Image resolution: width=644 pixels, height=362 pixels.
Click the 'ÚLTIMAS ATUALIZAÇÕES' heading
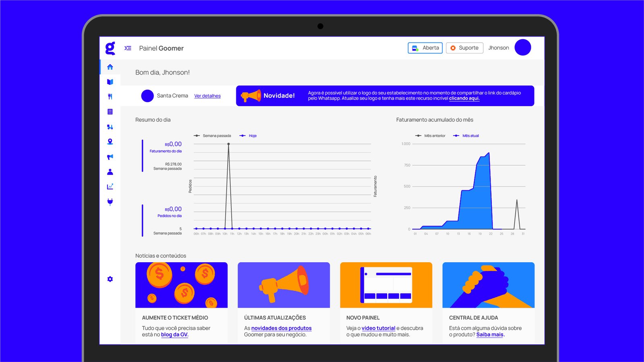tap(275, 318)
